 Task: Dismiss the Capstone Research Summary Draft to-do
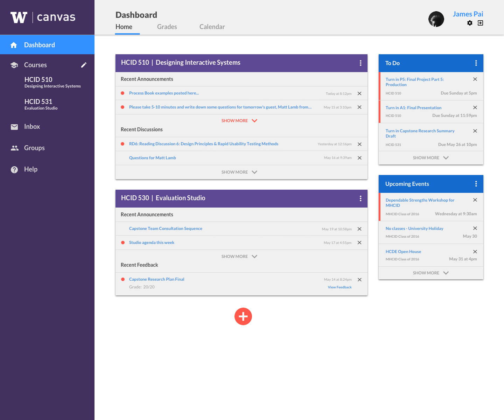click(x=475, y=131)
